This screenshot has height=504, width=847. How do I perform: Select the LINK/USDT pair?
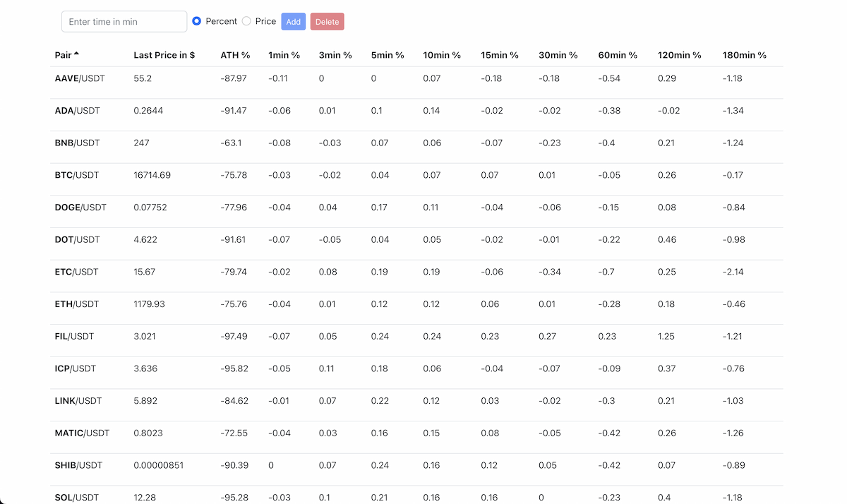(x=78, y=401)
